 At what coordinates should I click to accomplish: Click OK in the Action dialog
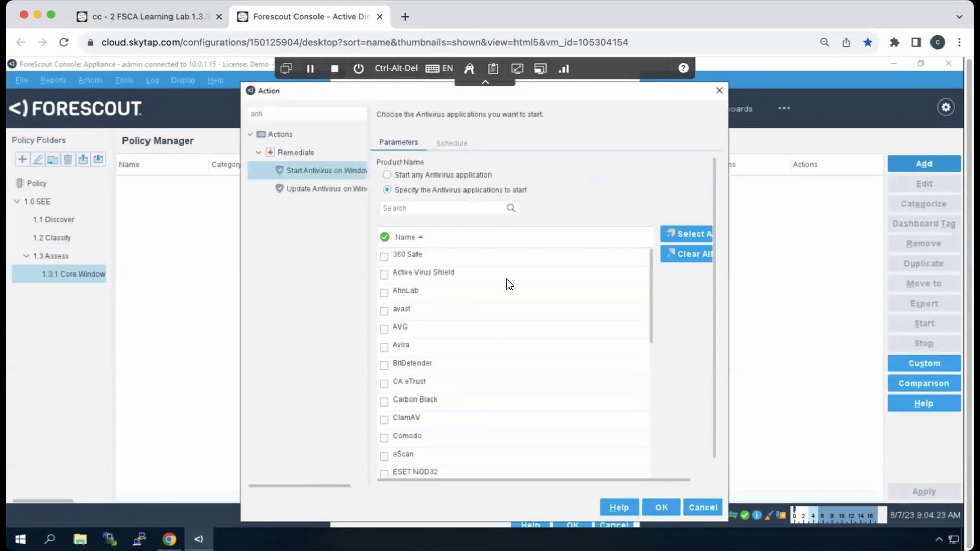click(661, 507)
